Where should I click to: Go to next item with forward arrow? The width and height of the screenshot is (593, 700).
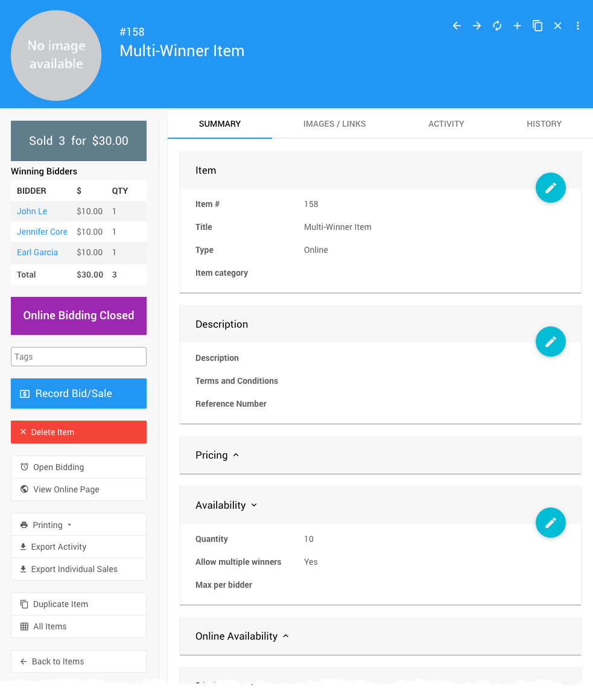click(x=477, y=26)
